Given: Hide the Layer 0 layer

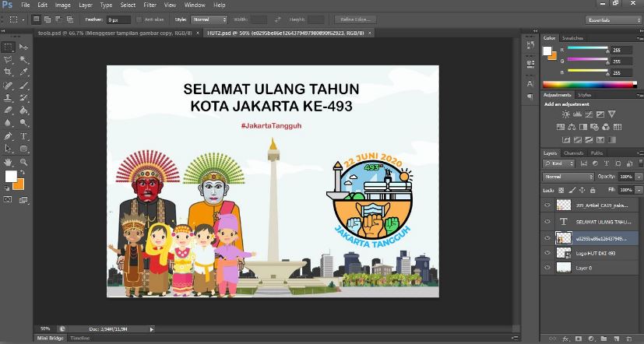Looking at the screenshot, I should [547, 268].
